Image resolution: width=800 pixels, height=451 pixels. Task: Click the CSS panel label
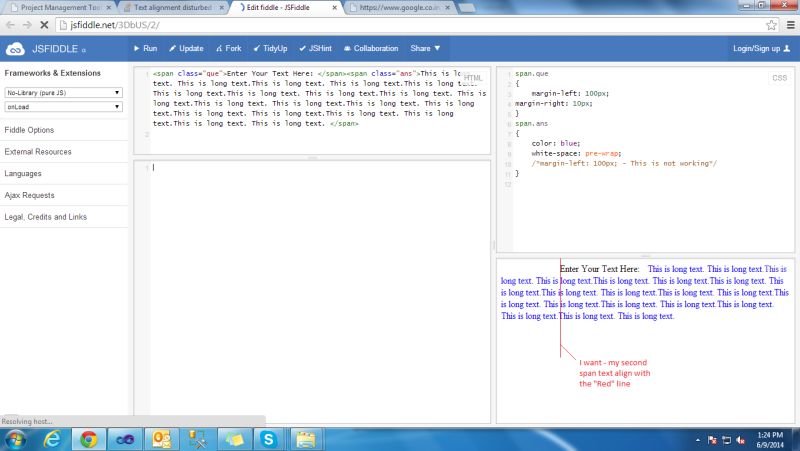pyautogui.click(x=780, y=78)
